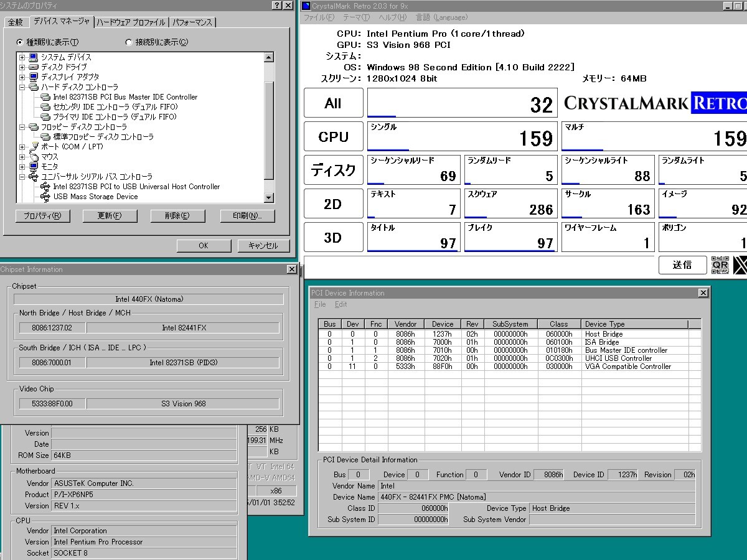The width and height of the screenshot is (747, 560).
Task: Run the CPU benchmark in CrystalMark
Action: pos(333,137)
